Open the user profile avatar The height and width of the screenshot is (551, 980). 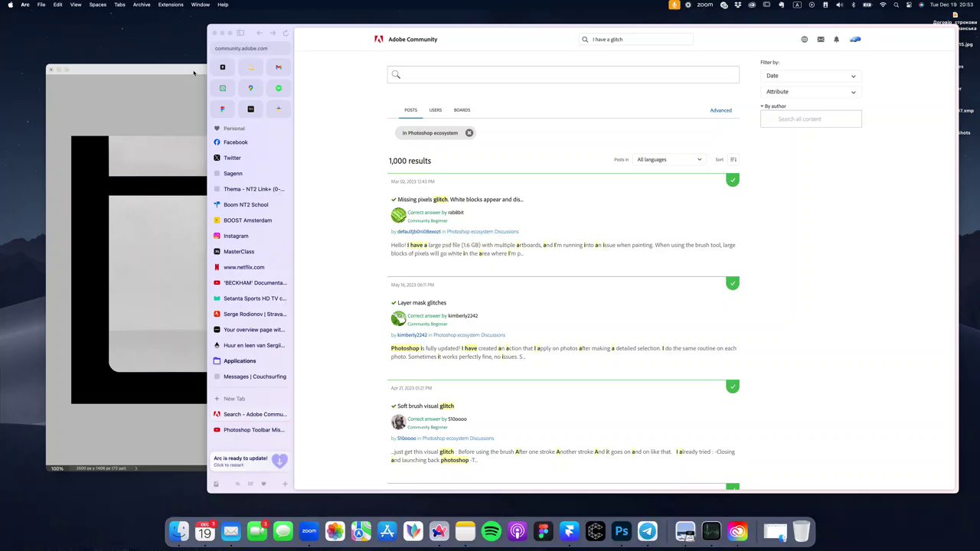pos(854,39)
